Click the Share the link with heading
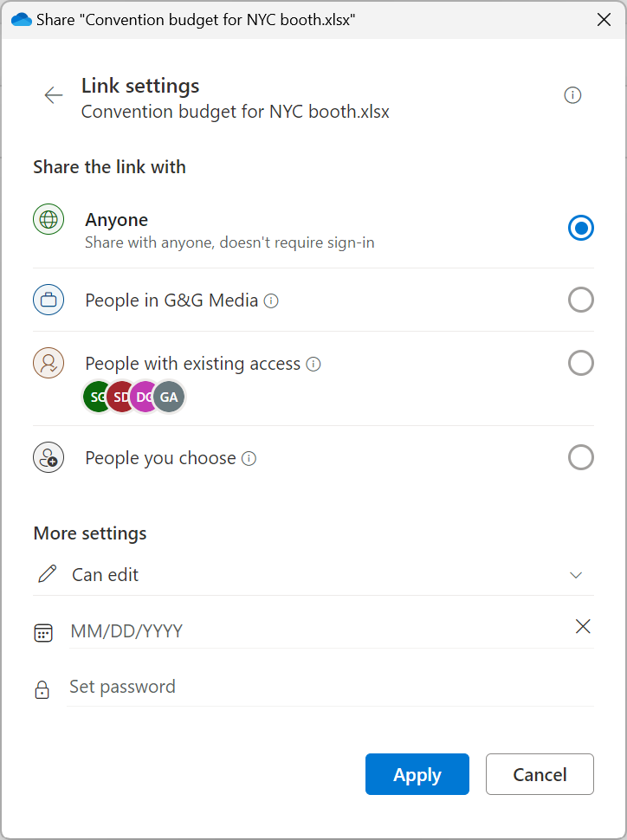 pos(109,167)
